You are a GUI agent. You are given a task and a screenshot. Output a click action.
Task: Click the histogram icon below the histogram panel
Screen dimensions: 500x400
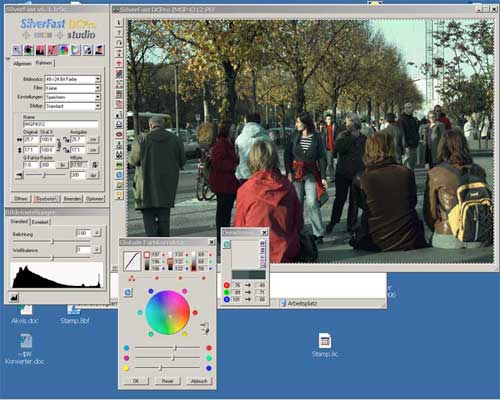click(14, 297)
